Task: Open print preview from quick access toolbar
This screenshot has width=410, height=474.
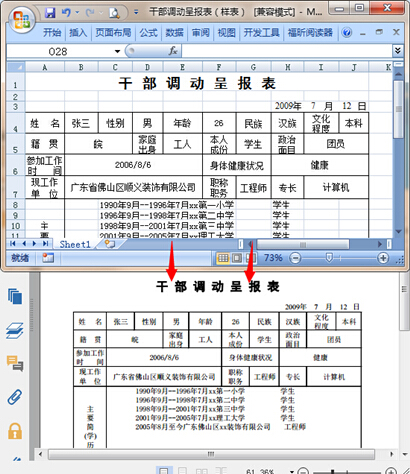Action: click(114, 13)
